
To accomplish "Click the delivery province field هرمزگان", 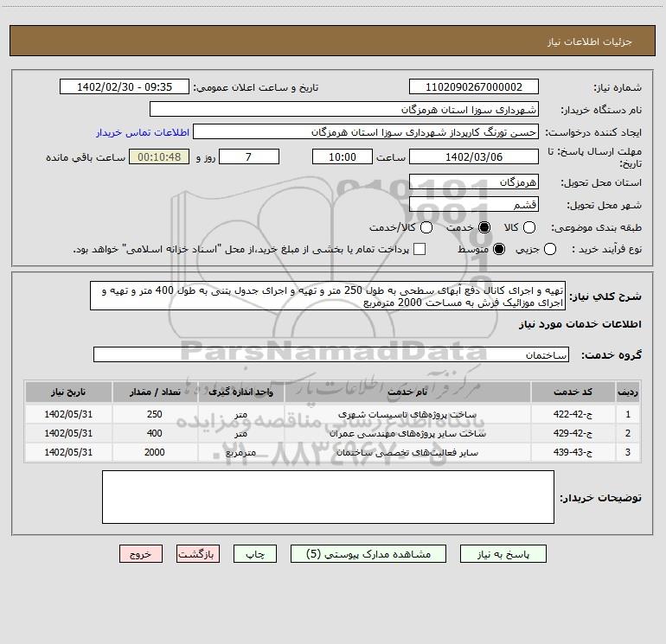I will click(x=474, y=182).
